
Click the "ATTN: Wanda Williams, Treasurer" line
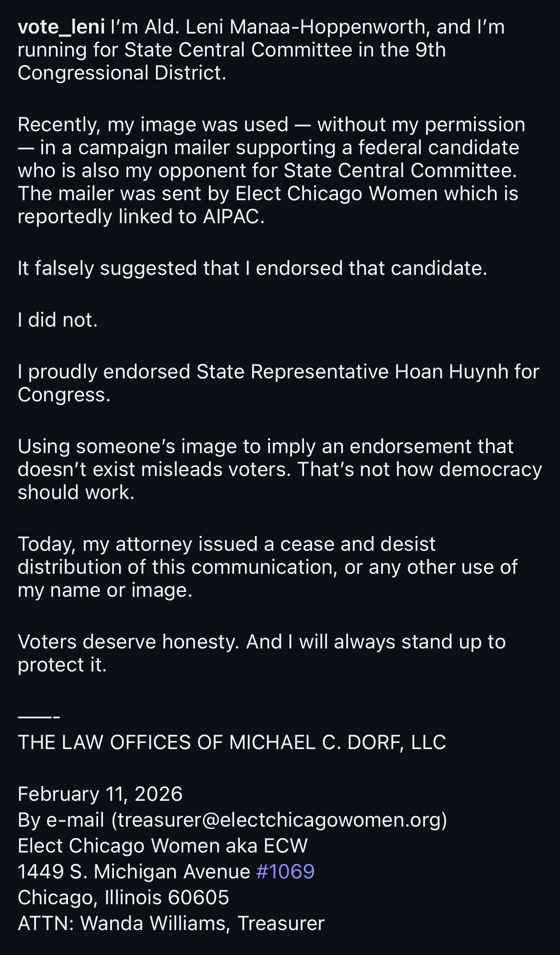point(171,923)
